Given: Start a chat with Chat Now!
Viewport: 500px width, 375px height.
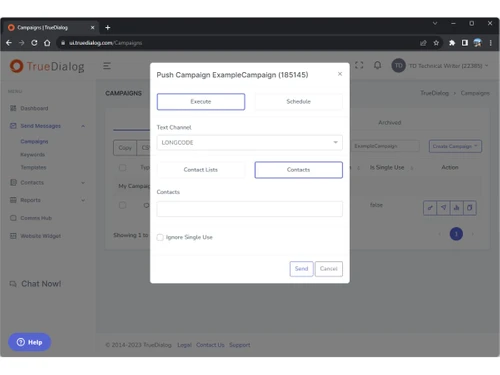Looking at the screenshot, I should point(36,284).
